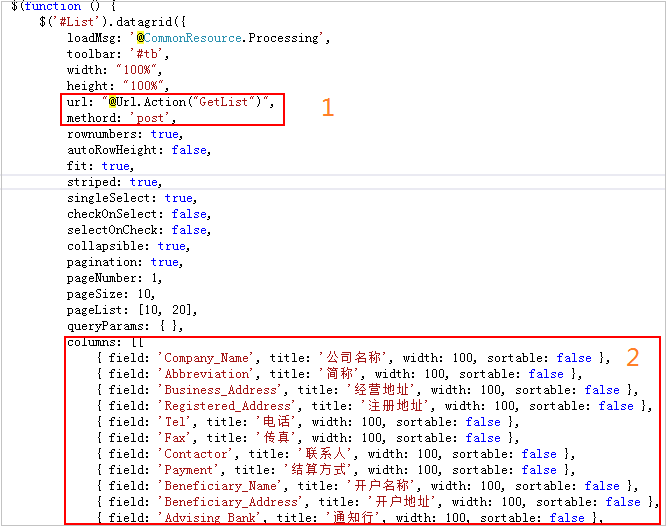Select the 'Registered_Address' field string
Viewport: 666px width, 526px height.
228,406
